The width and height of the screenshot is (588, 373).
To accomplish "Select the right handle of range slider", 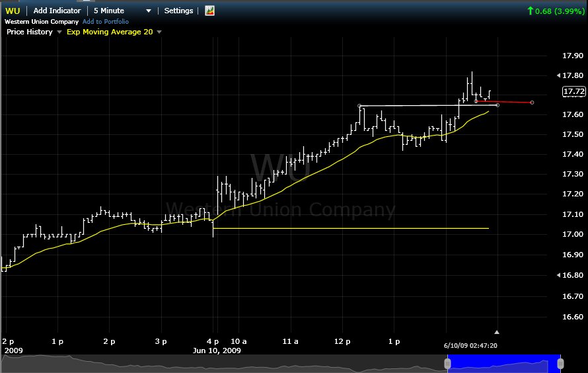I will click(560, 363).
